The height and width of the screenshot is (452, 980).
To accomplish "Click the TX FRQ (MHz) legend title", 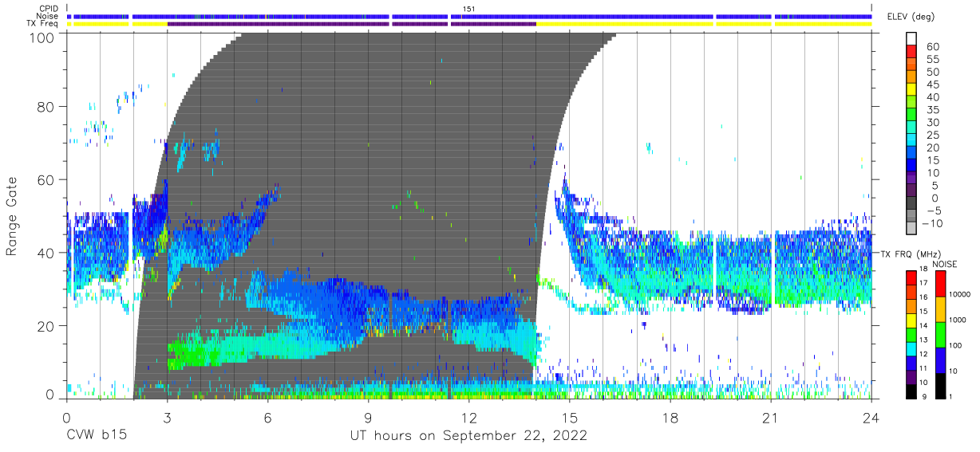I will pyautogui.click(x=911, y=254).
